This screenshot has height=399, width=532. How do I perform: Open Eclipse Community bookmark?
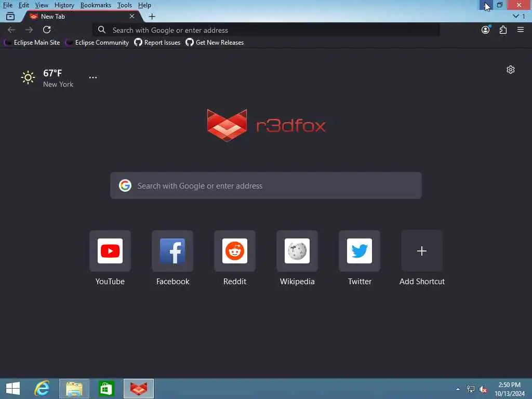click(97, 43)
